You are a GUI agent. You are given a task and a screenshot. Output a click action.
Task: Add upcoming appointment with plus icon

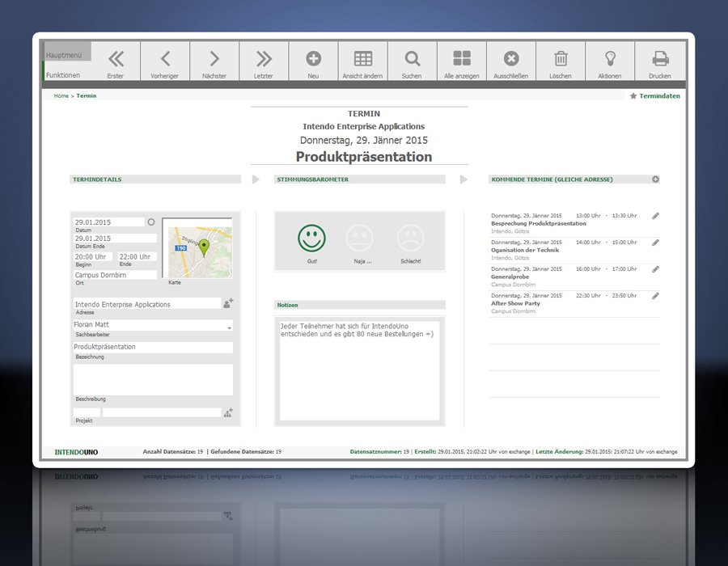coord(655,180)
